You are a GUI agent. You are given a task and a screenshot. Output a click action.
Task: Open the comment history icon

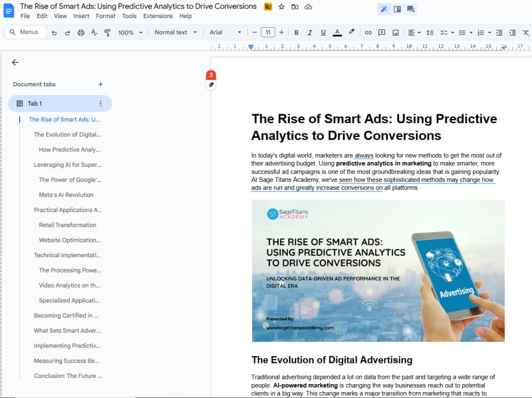(x=411, y=9)
